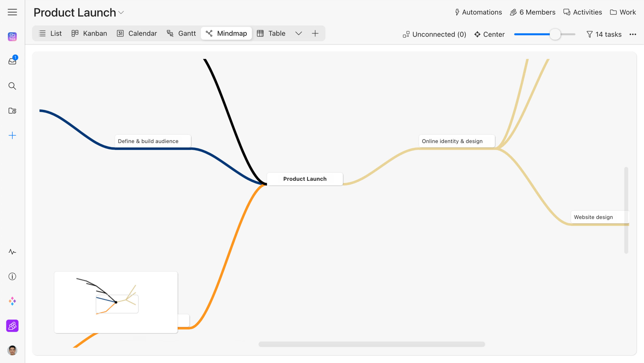Click the blue plus create icon
The image size is (644, 363).
[12, 135]
